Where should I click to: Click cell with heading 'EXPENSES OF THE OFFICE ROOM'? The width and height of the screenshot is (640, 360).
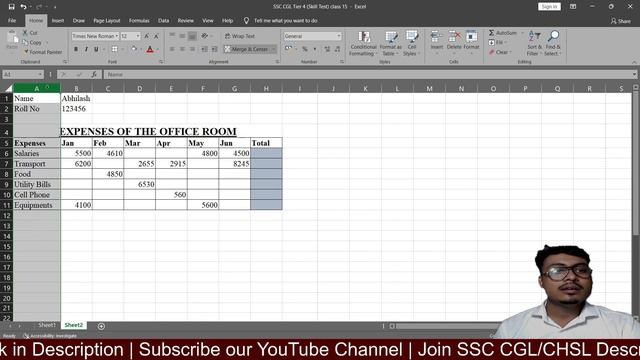point(148,131)
